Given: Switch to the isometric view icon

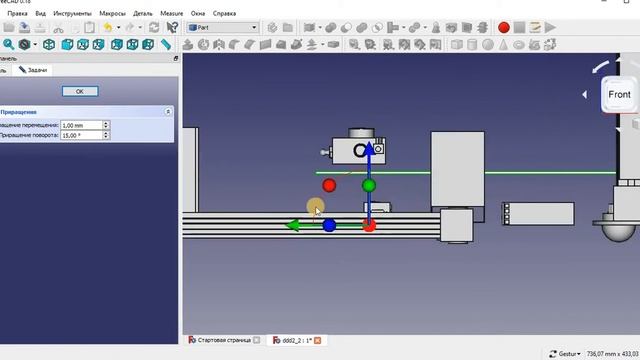Looking at the screenshot, I should point(49,44).
